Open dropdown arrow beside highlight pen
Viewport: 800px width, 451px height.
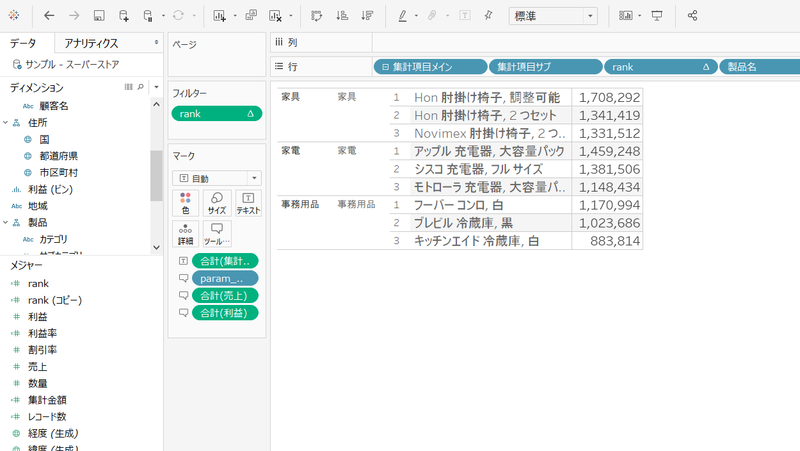coord(416,16)
